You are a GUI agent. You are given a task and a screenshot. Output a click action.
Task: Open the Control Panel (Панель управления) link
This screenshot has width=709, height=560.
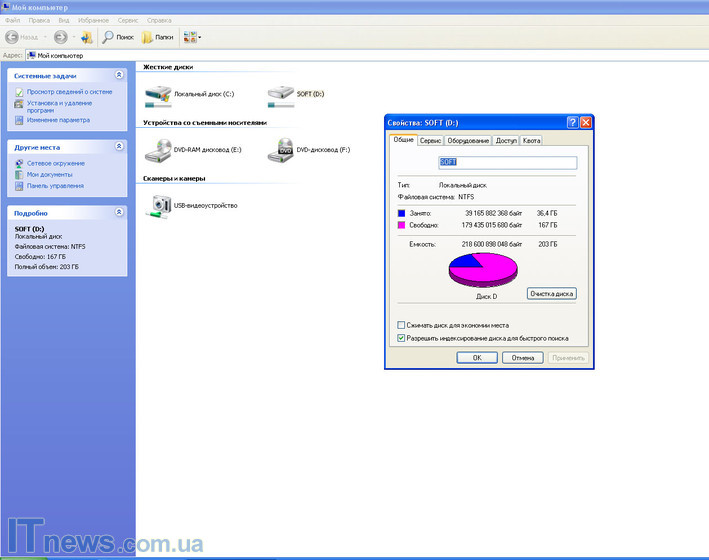(x=55, y=185)
